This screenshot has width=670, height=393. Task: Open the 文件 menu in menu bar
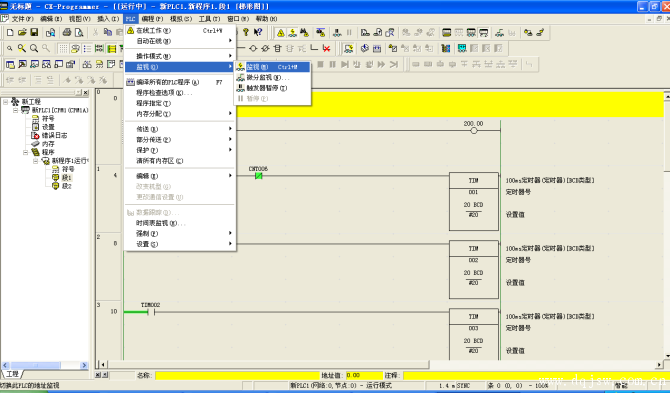tap(22, 19)
